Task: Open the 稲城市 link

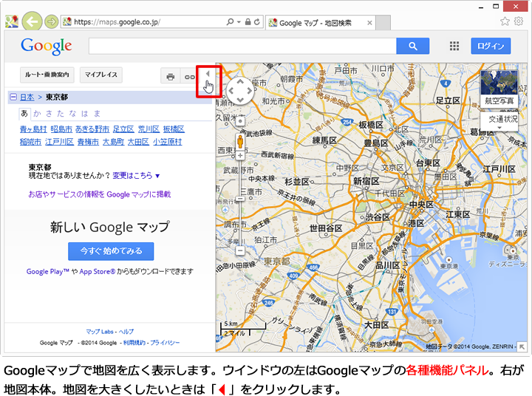Action: coord(30,142)
